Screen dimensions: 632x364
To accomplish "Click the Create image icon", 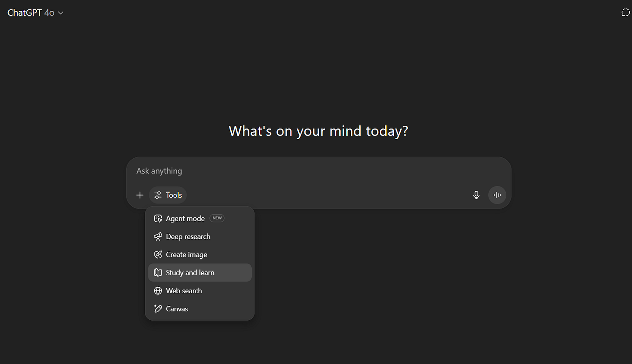I will pyautogui.click(x=158, y=255).
